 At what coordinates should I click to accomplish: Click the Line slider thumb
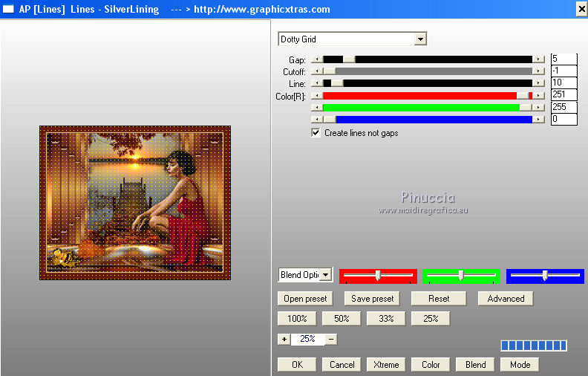click(x=337, y=83)
